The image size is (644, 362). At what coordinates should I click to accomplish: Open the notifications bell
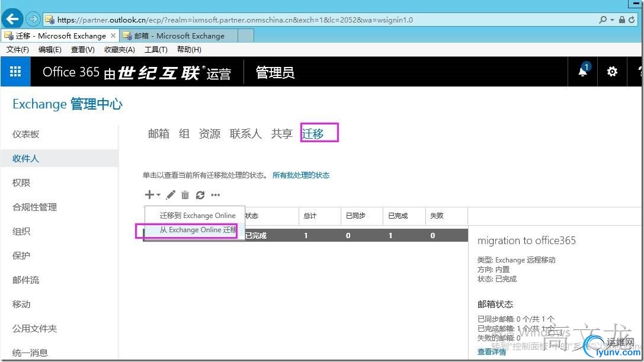[x=583, y=72]
